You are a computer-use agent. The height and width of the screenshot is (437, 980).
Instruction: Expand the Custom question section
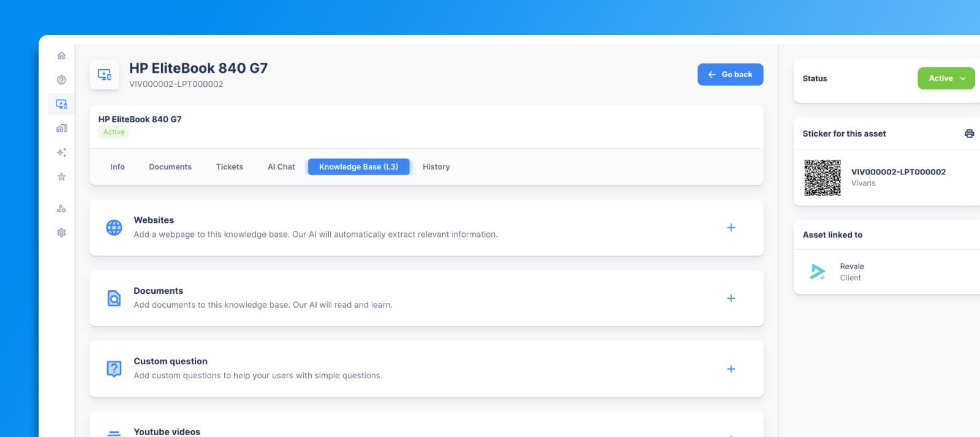[731, 369]
